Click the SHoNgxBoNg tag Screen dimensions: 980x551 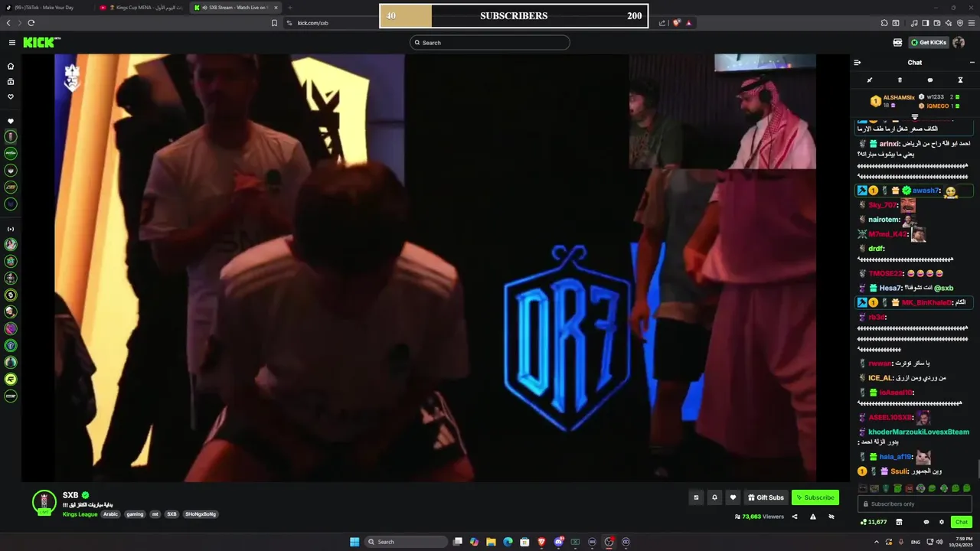[201, 514]
